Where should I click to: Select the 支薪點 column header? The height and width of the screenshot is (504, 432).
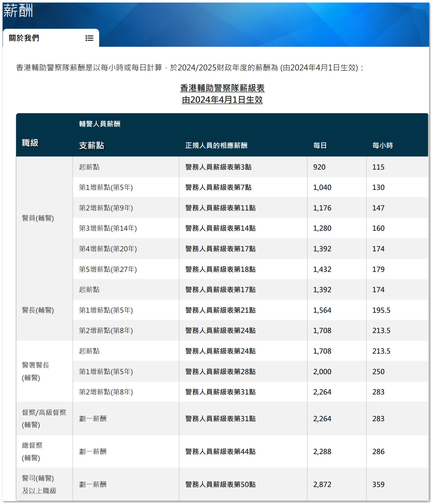click(91, 145)
